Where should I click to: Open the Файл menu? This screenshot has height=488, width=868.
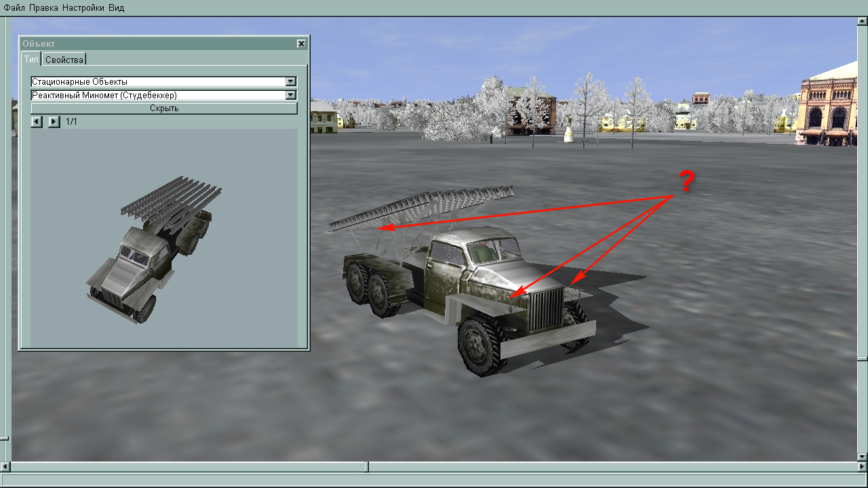(x=14, y=7)
